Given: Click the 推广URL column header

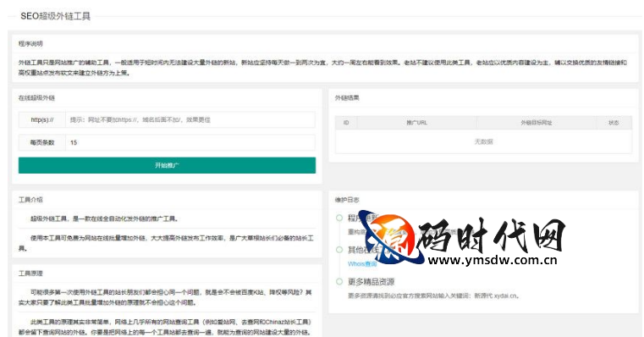Looking at the screenshot, I should click(416, 123).
